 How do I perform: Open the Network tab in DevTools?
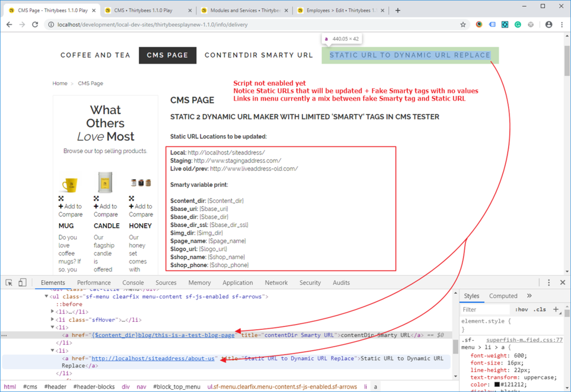[x=276, y=282]
